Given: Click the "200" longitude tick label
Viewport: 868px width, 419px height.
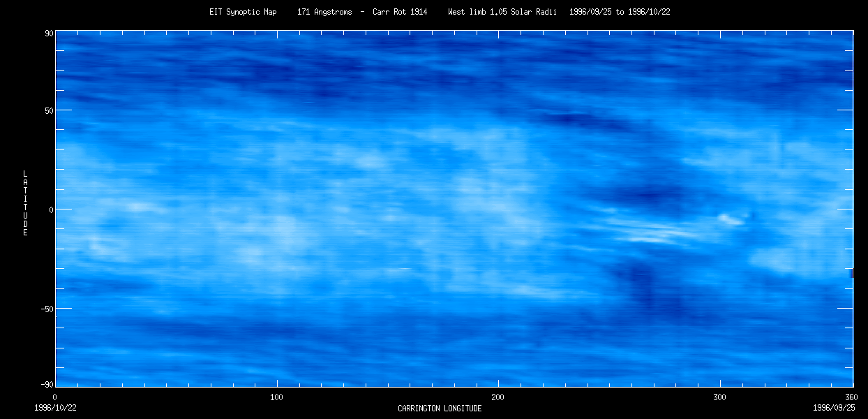Looking at the screenshot, I should tap(498, 397).
